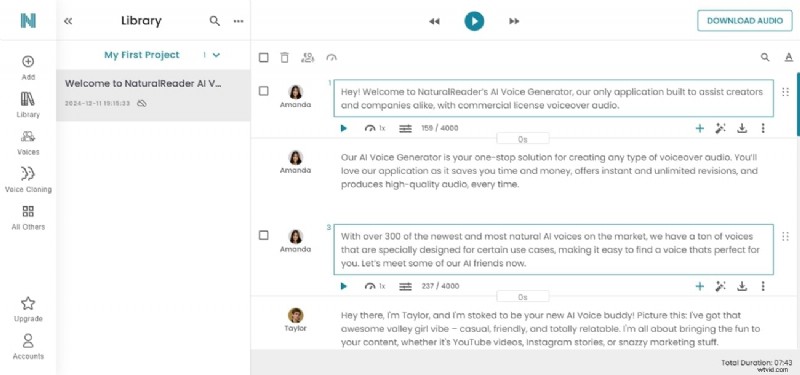Skip forward with the fast-forward button
800x375 pixels.
pos(514,21)
